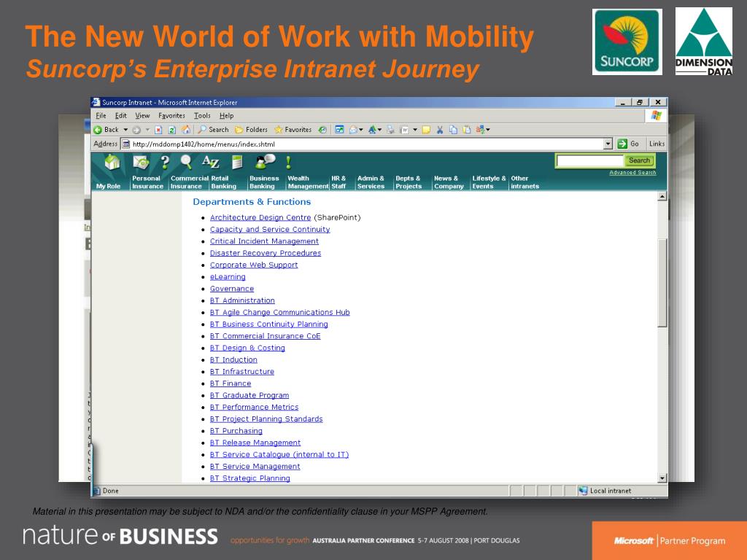
Task: Open the A-Z index icon
Action: pos(211,162)
